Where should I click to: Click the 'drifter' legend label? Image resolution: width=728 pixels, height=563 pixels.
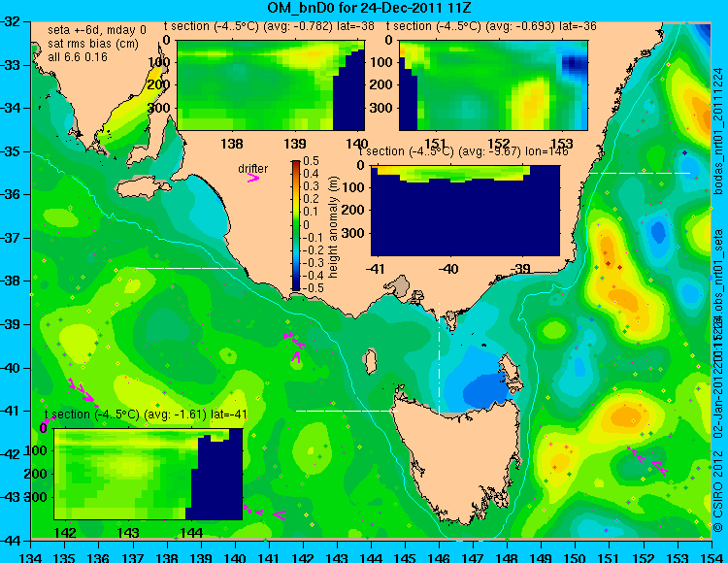[252, 169]
